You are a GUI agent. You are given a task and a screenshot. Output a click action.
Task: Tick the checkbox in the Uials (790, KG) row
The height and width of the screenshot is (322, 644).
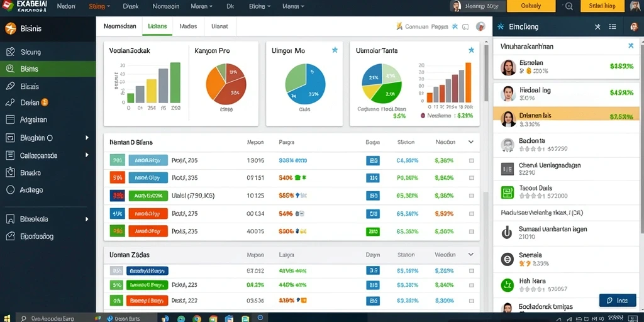[x=472, y=196]
